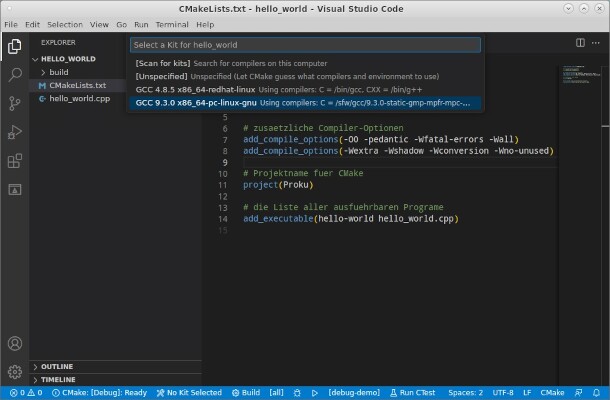Open hello_world.cpp in explorer
This screenshot has height=400, width=610.
(79, 98)
